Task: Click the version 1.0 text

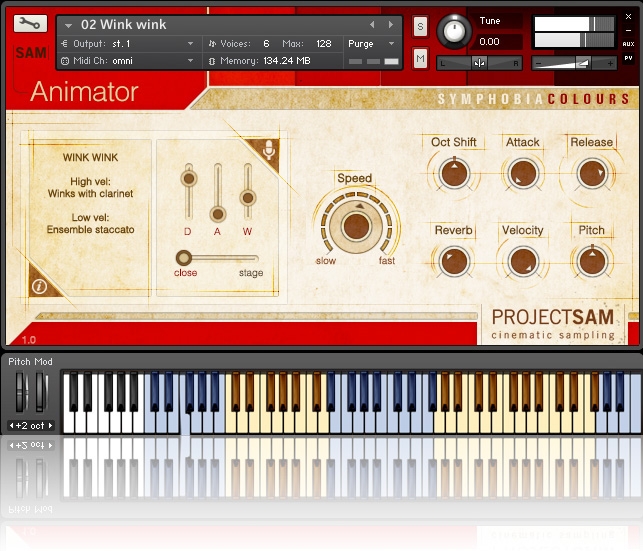Action: (x=29, y=339)
